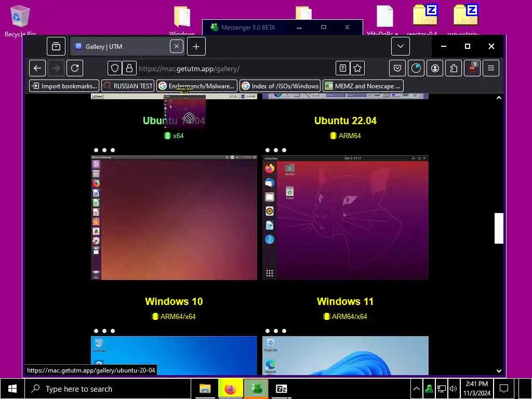Open the RUSSIAN TEST bookmark
532x399 pixels.
point(128,86)
